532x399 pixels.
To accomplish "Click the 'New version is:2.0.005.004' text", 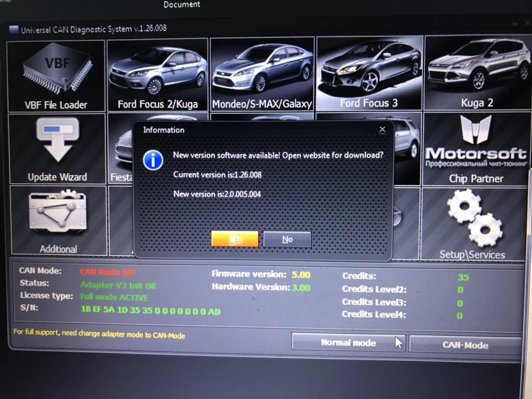I will (x=217, y=194).
